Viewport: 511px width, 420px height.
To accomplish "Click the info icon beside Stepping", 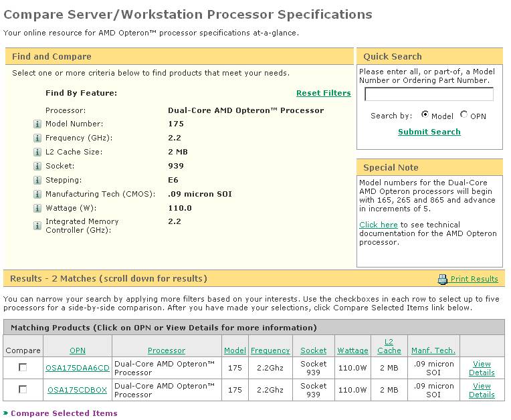I will pyautogui.click(x=37, y=180).
